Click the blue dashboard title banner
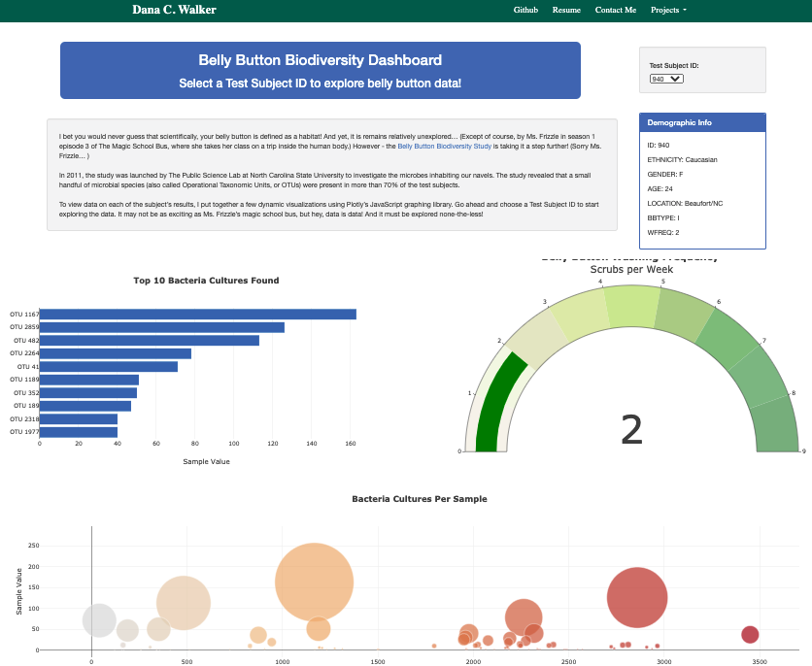Screen dimensions: 812x666 pos(321,70)
